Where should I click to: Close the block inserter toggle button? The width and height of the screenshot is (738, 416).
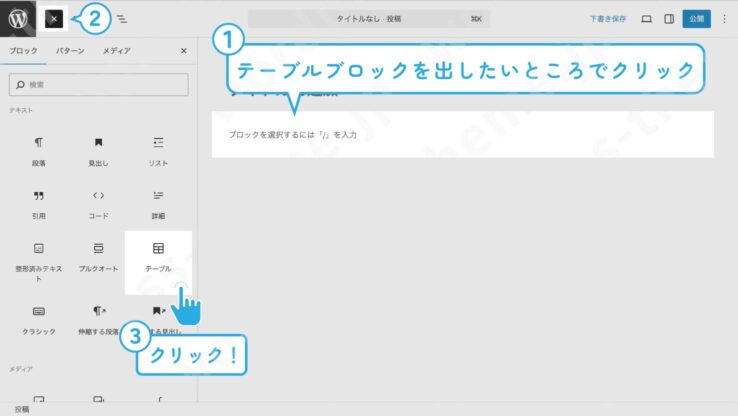[x=54, y=19]
